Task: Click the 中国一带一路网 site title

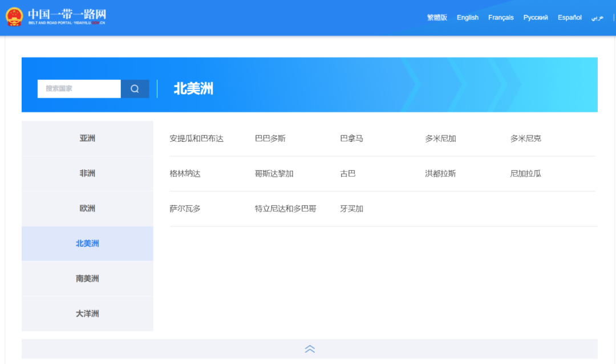Action: pos(67,13)
